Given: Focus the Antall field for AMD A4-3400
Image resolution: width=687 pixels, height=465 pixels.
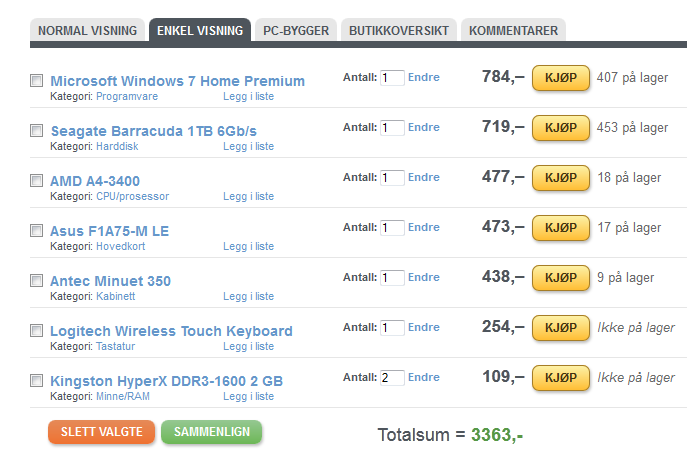Looking at the screenshot, I should pos(392,178).
